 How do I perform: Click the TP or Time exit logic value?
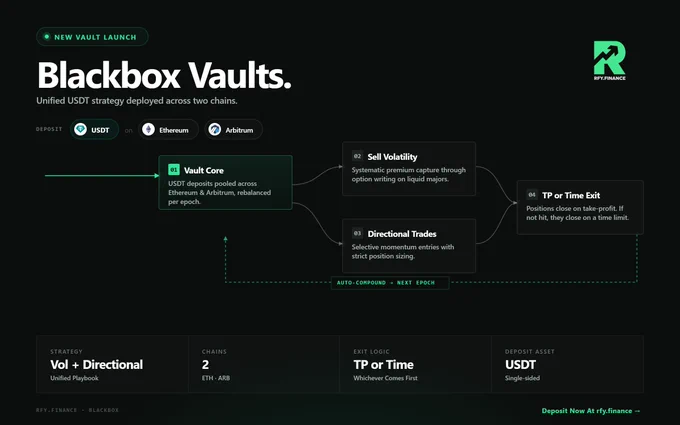coord(383,365)
